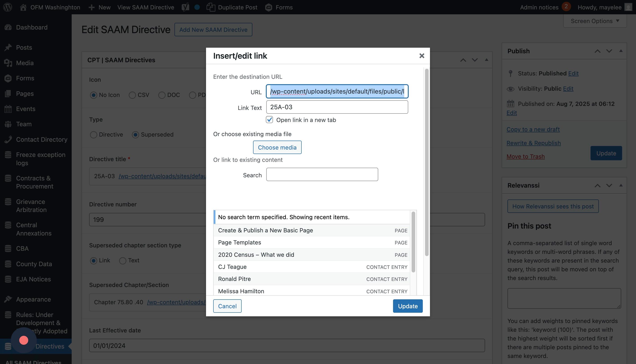Click the Move to Trash link
The width and height of the screenshot is (636, 364).
[x=525, y=156]
